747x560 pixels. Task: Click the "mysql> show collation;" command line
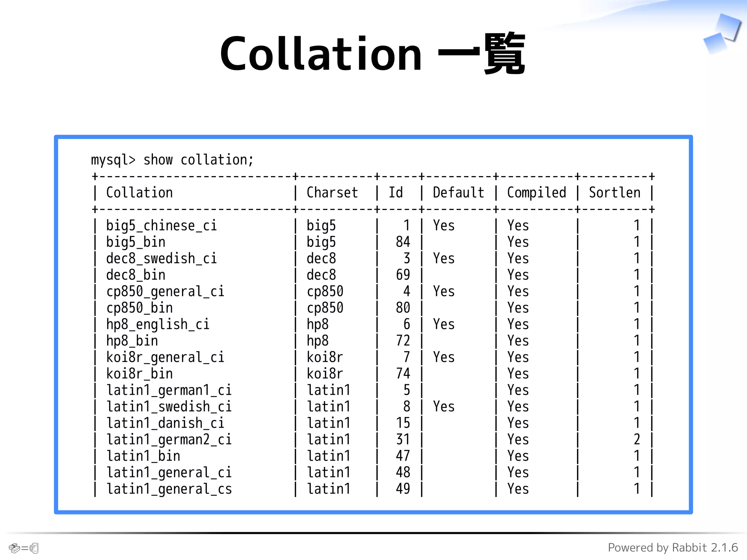172,160
